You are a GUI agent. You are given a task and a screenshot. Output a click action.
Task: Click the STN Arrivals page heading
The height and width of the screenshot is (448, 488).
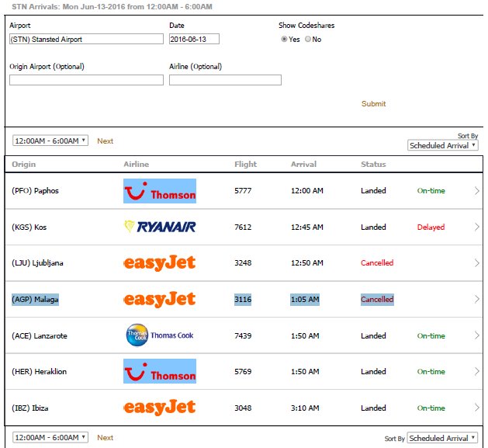pyautogui.click(x=112, y=6)
